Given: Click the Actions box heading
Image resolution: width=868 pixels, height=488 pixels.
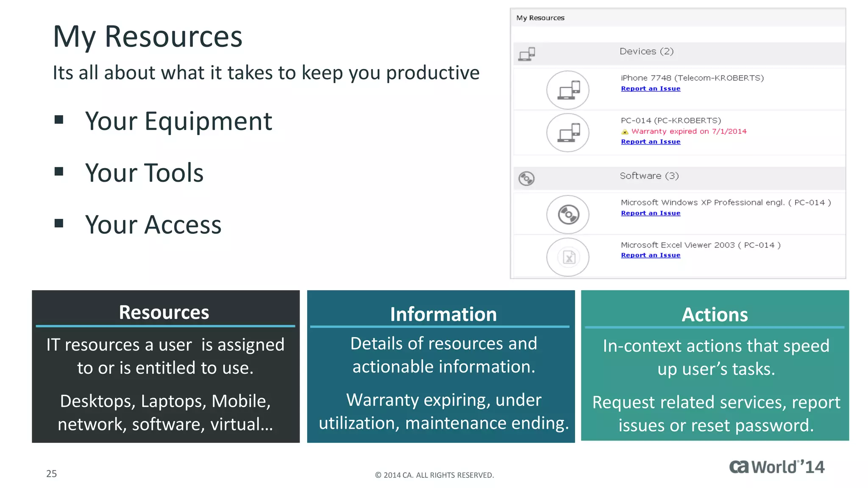Looking at the screenshot, I should [x=715, y=315].
